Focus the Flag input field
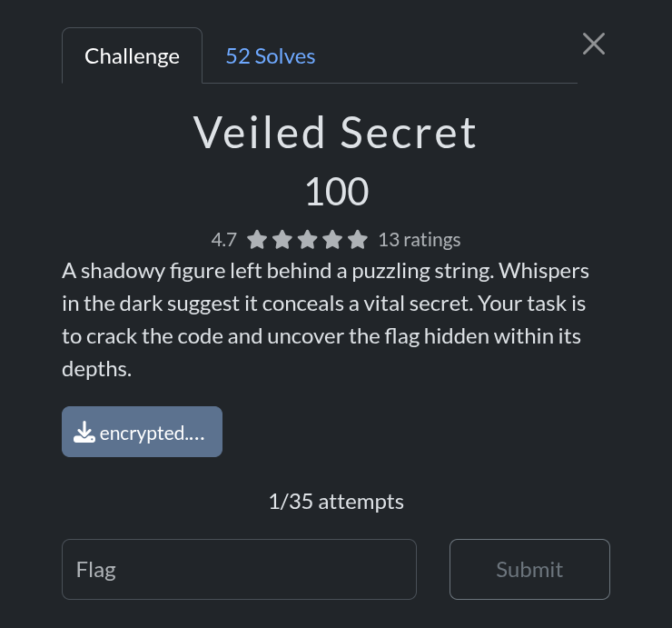672x628 pixels. (239, 570)
